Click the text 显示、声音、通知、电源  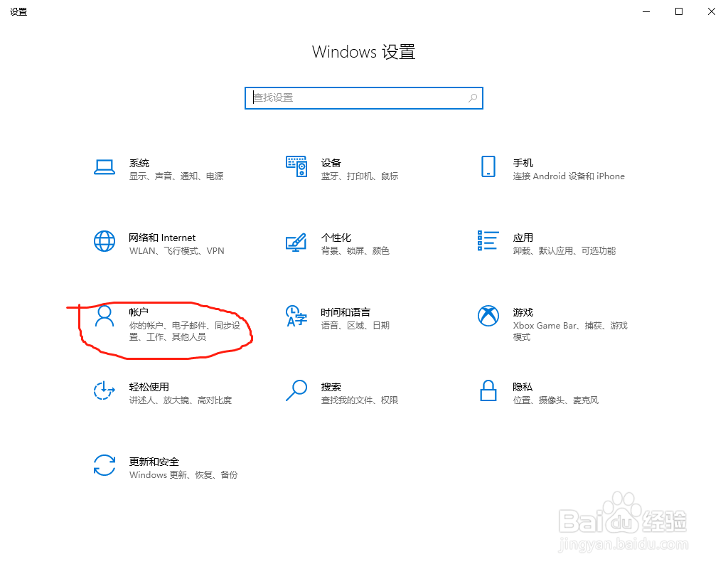tap(176, 176)
